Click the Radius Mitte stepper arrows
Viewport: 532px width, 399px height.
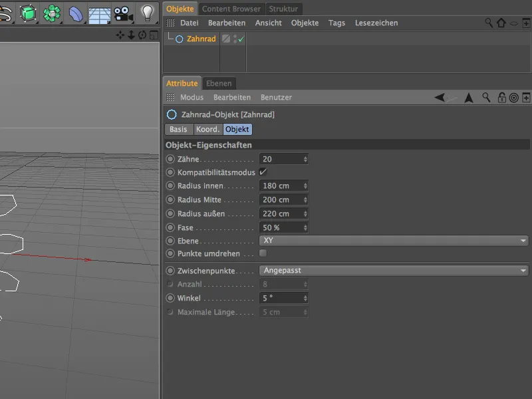pyautogui.click(x=305, y=199)
